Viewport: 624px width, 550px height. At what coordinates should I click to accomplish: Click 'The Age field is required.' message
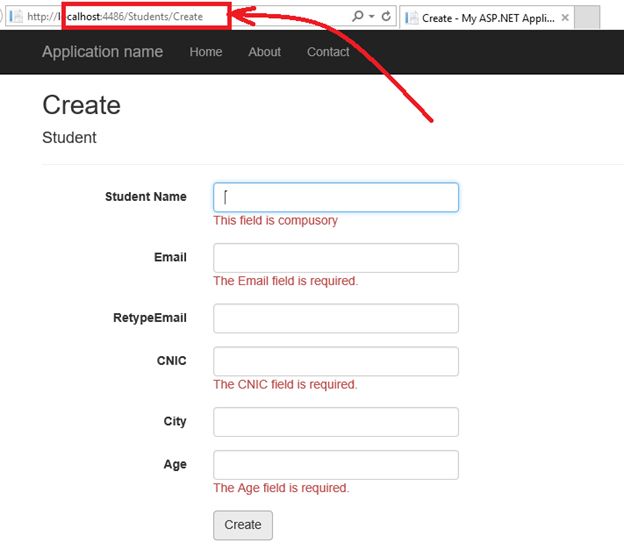[281, 488]
